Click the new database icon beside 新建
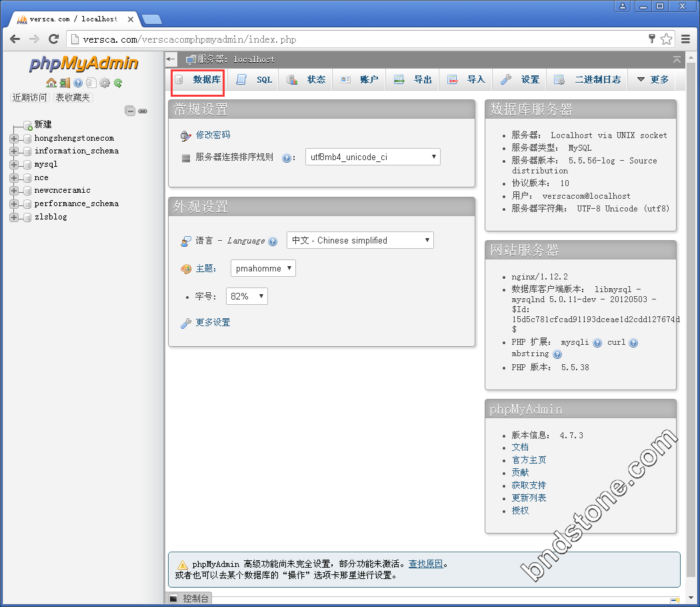Screen dimensions: 700x607 (28, 125)
